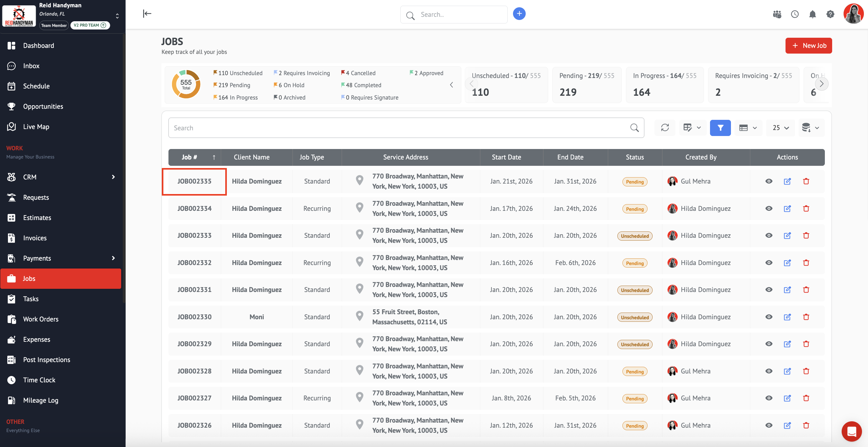
Task: Edit job JOB002334 using pencil icon
Action: (787, 209)
